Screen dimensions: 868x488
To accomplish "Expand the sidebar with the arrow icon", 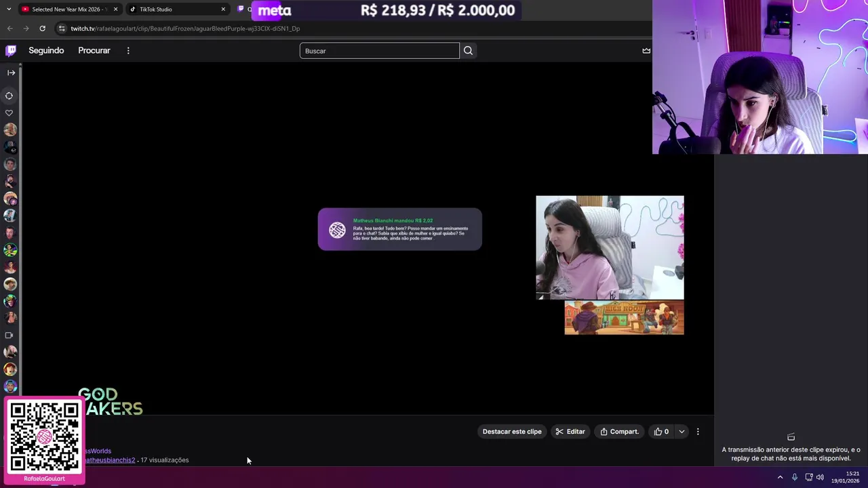I will click(11, 73).
